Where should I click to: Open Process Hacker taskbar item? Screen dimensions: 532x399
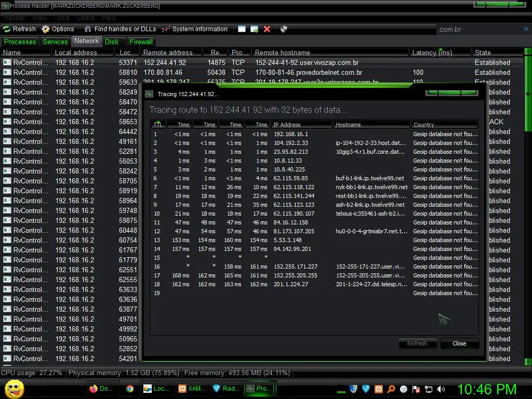(x=260, y=389)
